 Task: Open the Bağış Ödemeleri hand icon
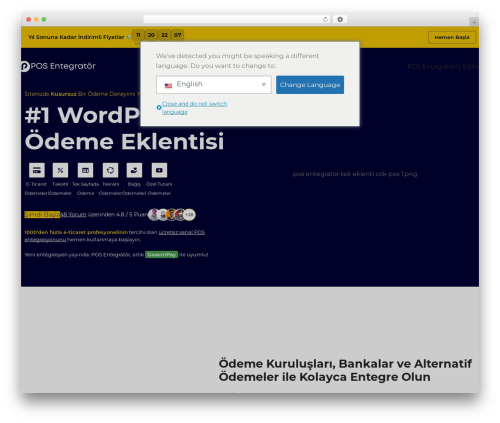tap(134, 170)
